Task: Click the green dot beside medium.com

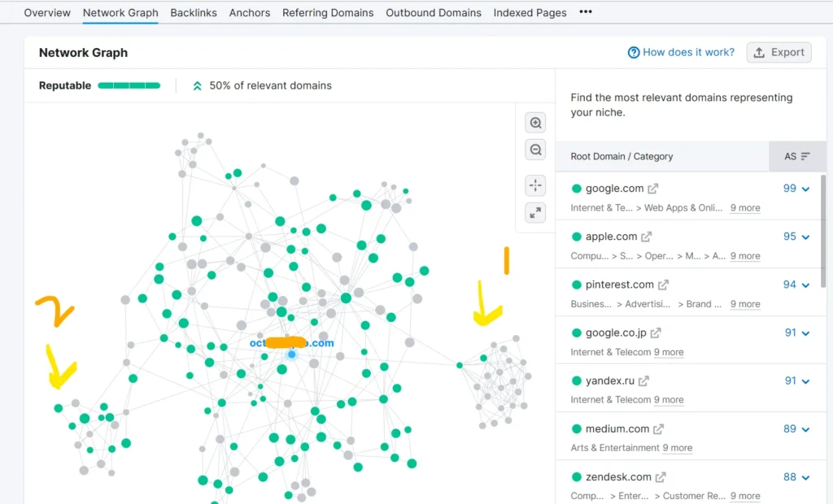Action: [577, 429]
